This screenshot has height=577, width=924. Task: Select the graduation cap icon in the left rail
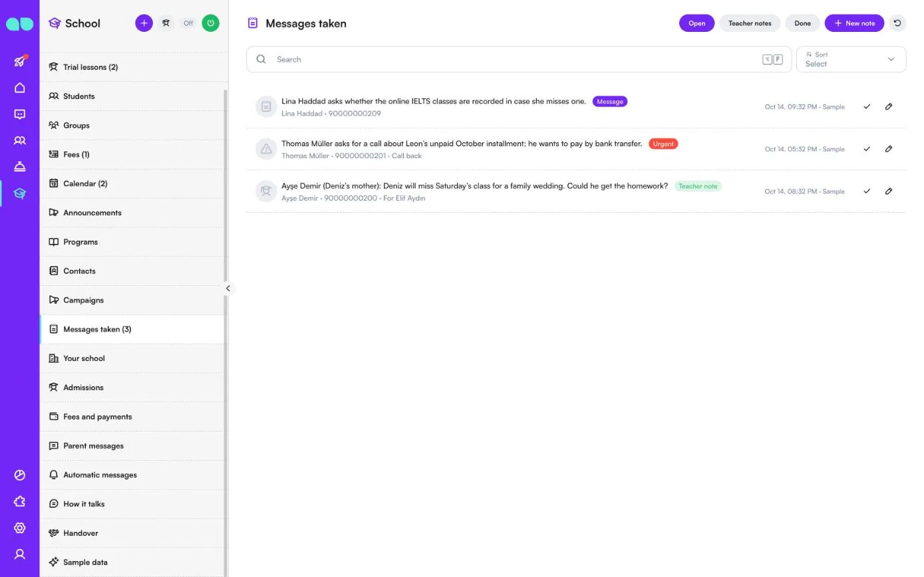click(20, 193)
